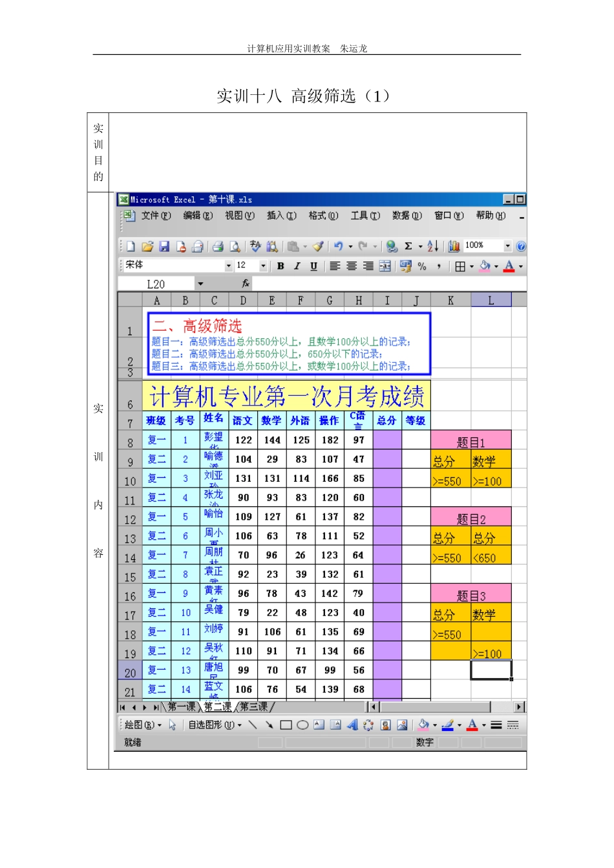
Task: Insert a hyperlink using the globe icon
Action: click(392, 246)
